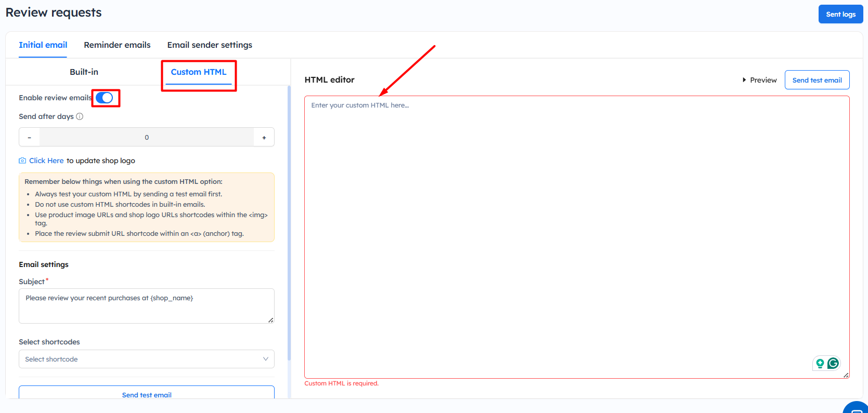Viewport: 868px width, 413px height.
Task: Open the Email sender settings tab
Action: click(210, 45)
